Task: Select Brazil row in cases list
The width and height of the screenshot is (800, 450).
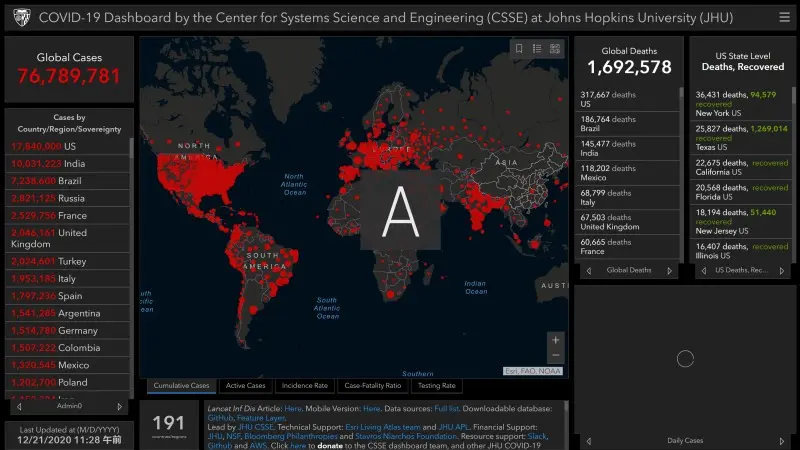Action: click(x=67, y=181)
